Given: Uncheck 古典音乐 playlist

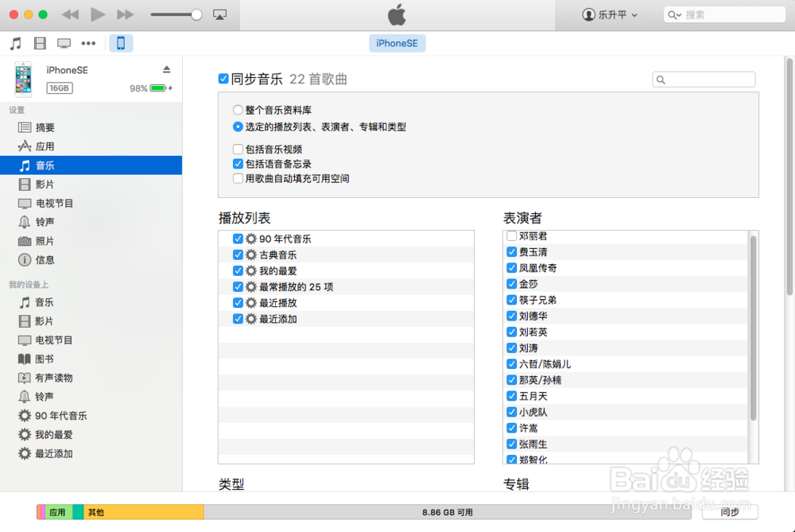Looking at the screenshot, I should click(237, 254).
